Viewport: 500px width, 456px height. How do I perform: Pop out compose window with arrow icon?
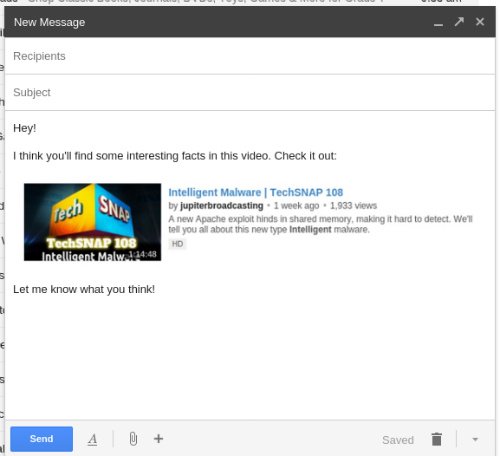point(459,22)
